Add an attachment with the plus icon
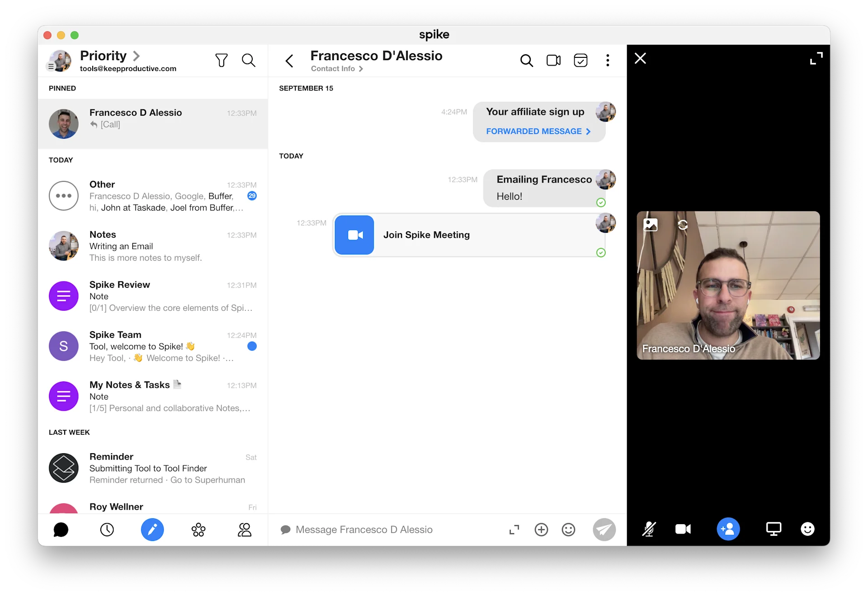The width and height of the screenshot is (868, 596). [x=541, y=530]
